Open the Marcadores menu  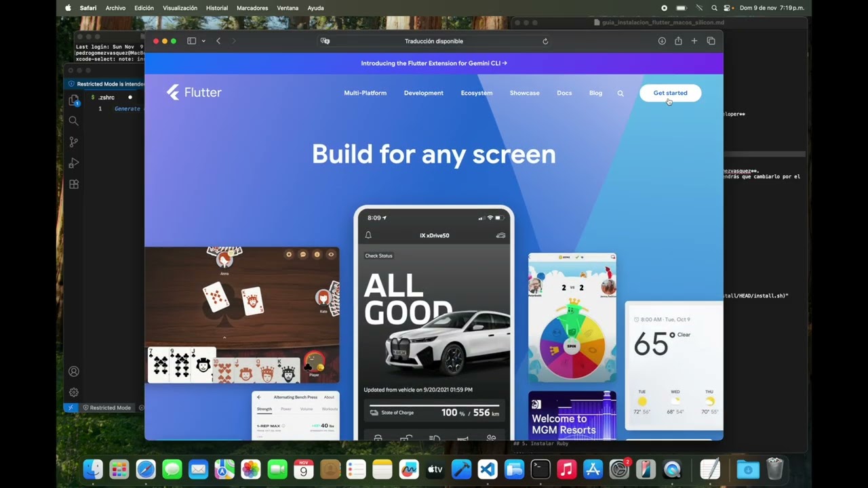pos(252,8)
